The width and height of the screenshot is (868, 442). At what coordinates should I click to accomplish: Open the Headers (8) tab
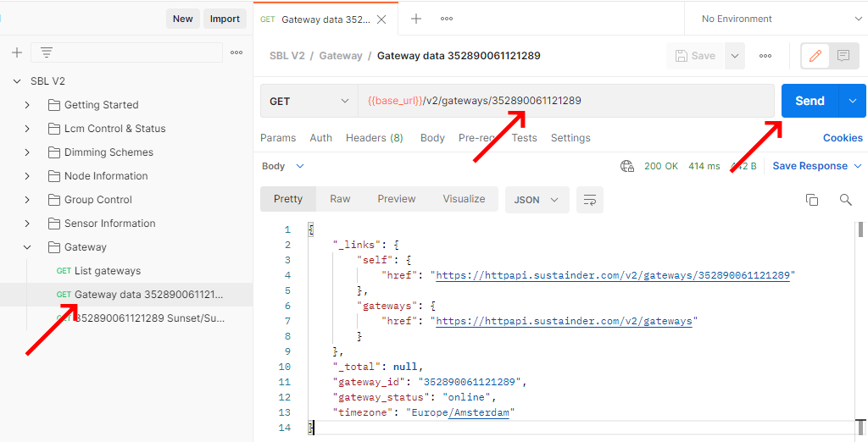[x=374, y=138]
